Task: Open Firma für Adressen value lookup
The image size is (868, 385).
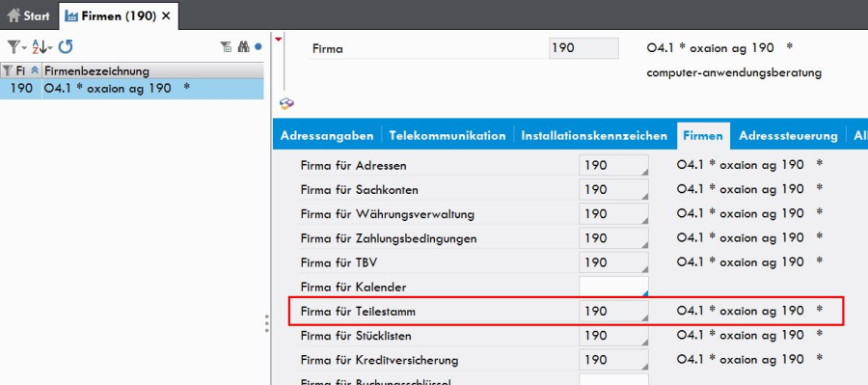Action: click(644, 173)
